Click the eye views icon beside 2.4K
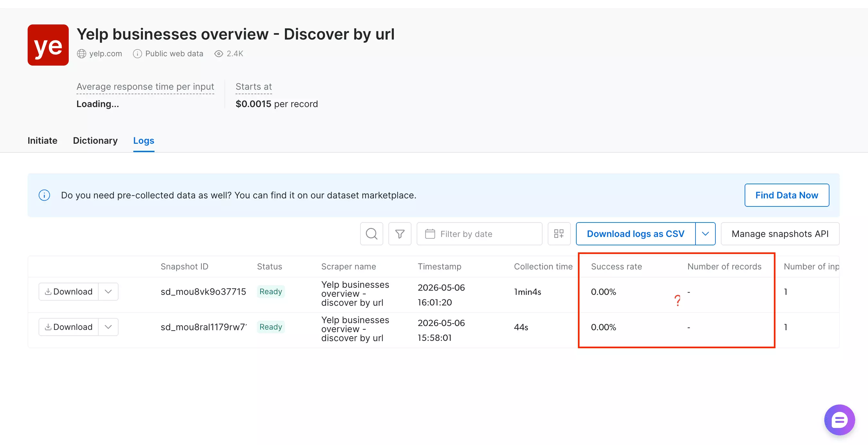Viewport: 868px width, 445px height. click(219, 54)
